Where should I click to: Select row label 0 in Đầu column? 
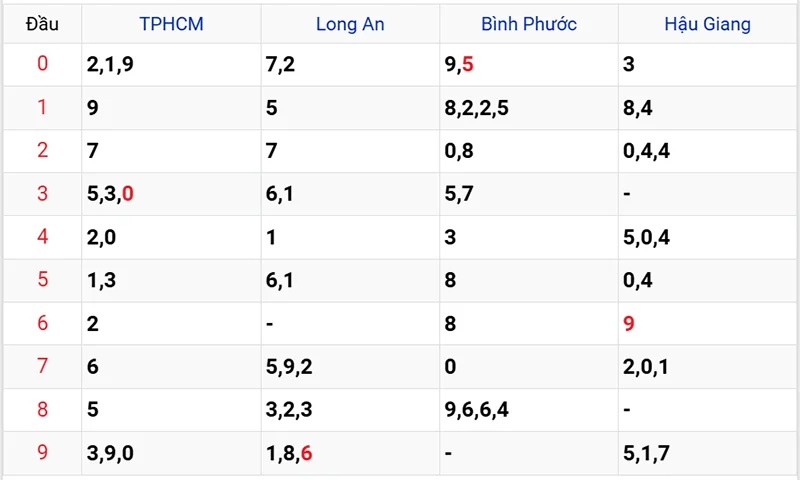[42, 65]
